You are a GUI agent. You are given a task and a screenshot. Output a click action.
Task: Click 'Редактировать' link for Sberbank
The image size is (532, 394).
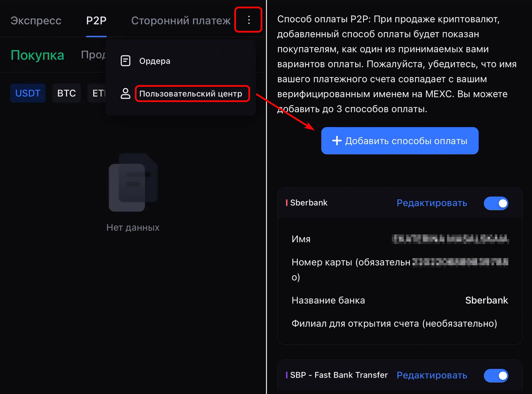pos(432,203)
